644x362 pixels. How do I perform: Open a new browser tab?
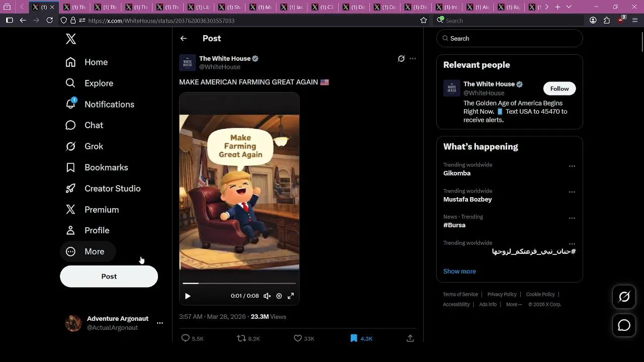point(557,7)
